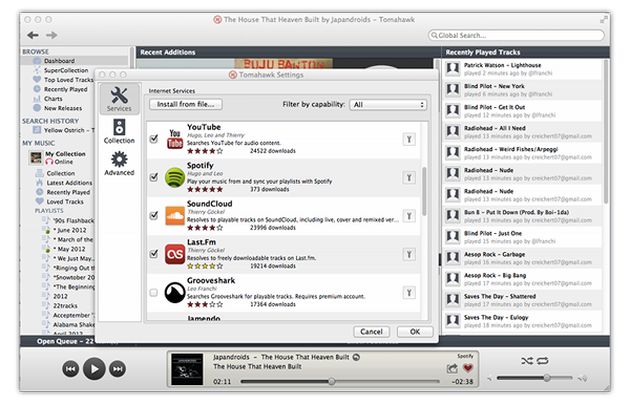Click Saves The Day - Eulogy track

522,321
